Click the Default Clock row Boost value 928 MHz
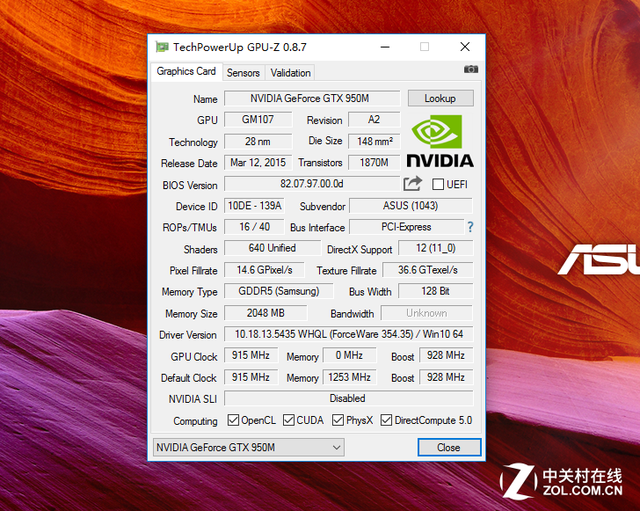 (446, 377)
